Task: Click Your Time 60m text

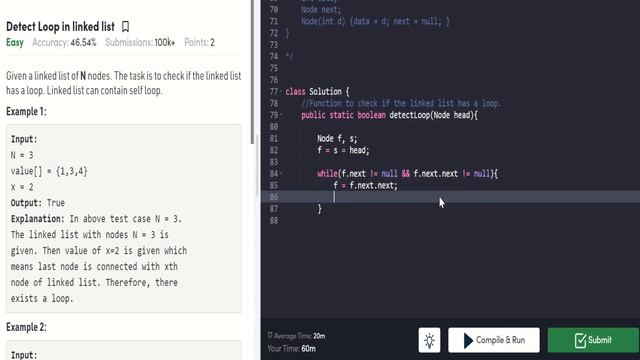Action: pos(291,349)
